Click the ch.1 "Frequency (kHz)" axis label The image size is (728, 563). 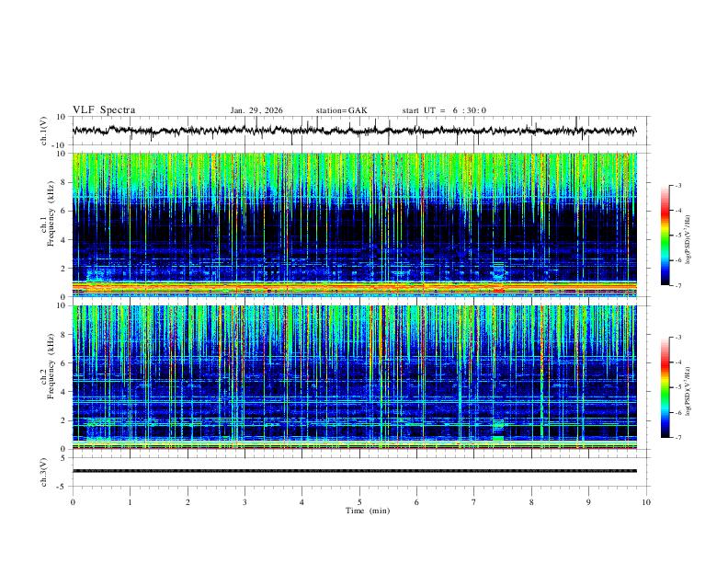point(51,215)
